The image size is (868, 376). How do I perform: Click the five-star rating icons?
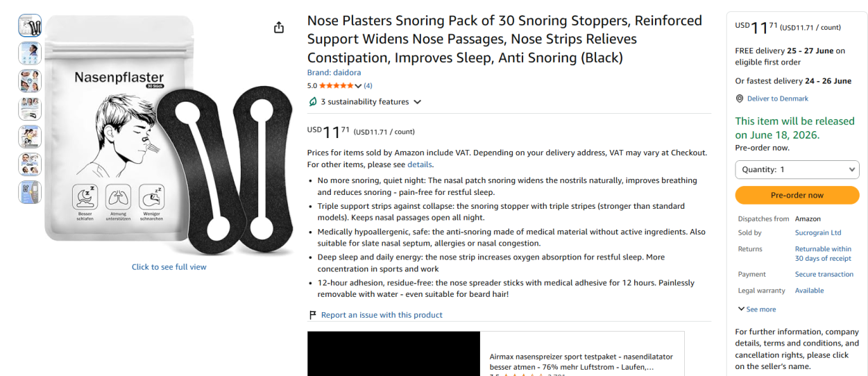(336, 86)
